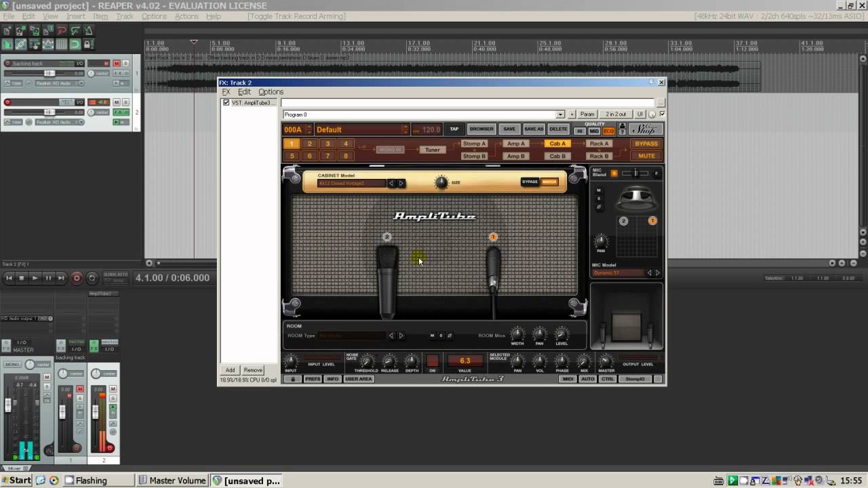Click the Undo toolbar icon
The image size is (868, 488).
62,30
